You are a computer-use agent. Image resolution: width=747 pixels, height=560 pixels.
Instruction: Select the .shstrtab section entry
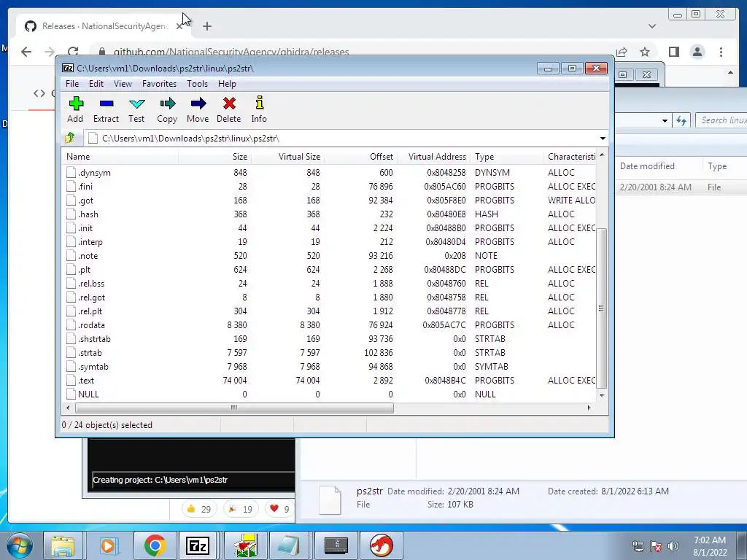click(329, 339)
